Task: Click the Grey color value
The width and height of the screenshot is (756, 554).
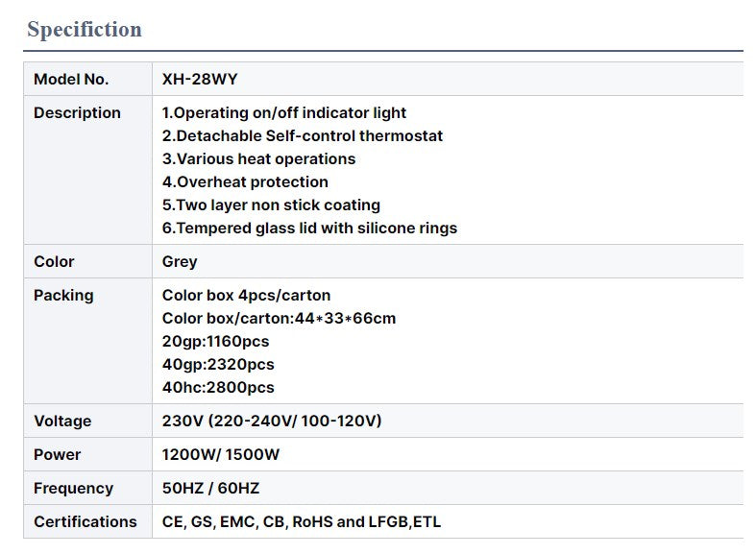Action: tap(180, 261)
